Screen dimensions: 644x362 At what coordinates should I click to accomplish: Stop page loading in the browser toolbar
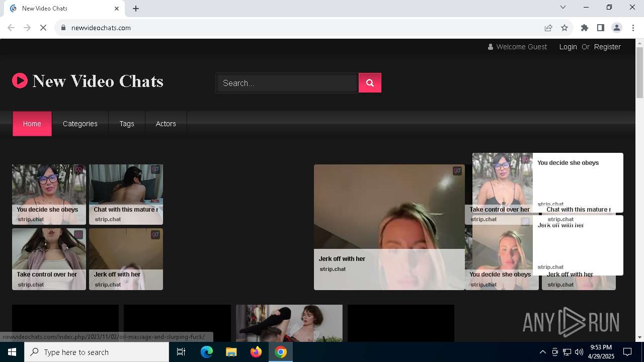click(43, 28)
